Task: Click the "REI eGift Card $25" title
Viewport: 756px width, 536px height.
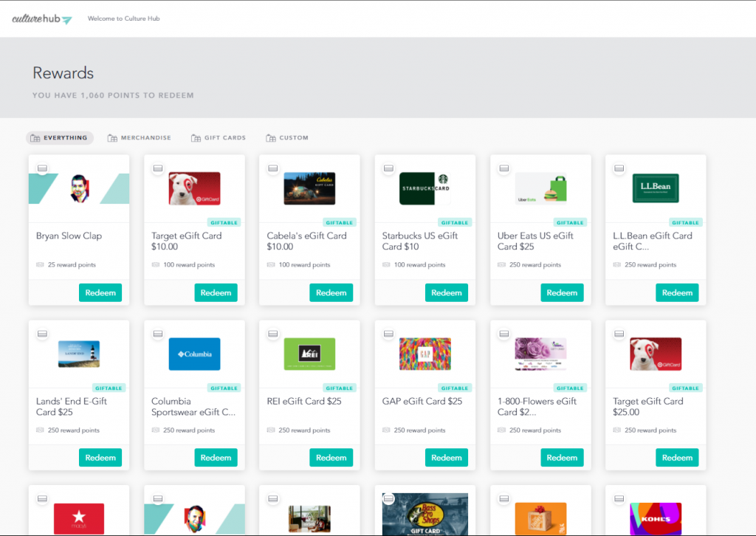Action: [x=303, y=401]
